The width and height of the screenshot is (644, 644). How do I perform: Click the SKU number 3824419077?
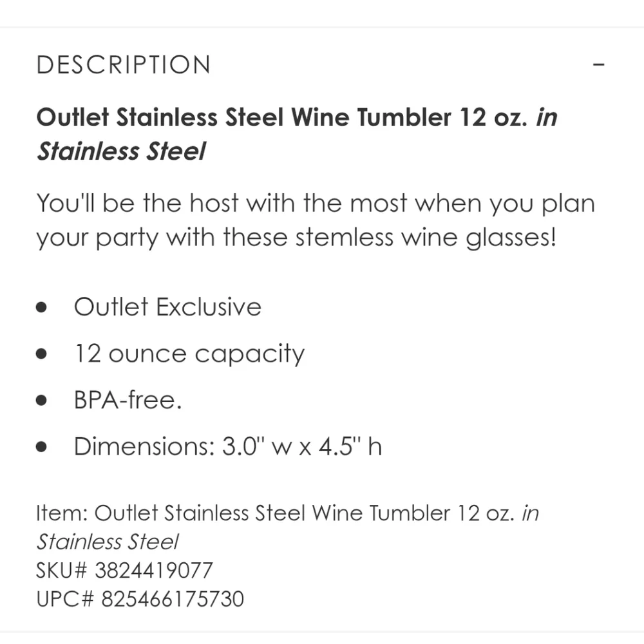pyautogui.click(x=153, y=570)
